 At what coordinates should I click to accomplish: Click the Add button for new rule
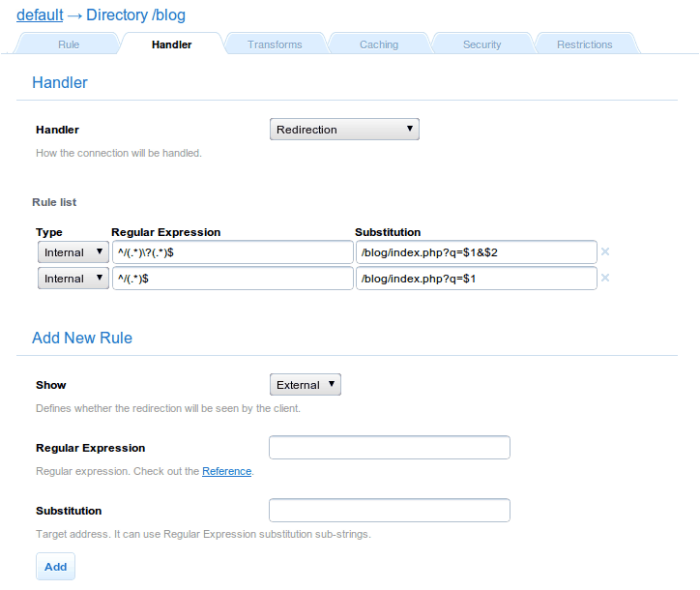point(55,567)
